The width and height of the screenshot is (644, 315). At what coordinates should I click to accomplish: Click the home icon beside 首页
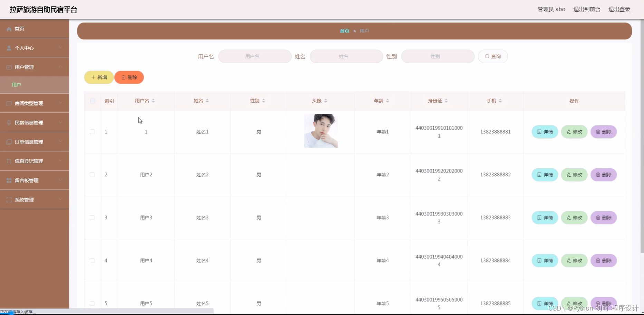tap(9, 29)
